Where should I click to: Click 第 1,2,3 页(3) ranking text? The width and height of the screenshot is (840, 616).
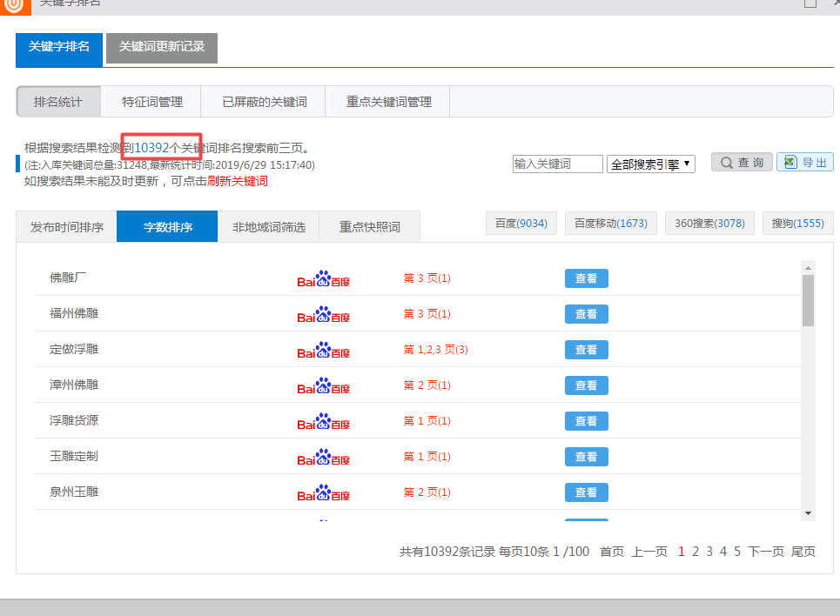pos(435,350)
